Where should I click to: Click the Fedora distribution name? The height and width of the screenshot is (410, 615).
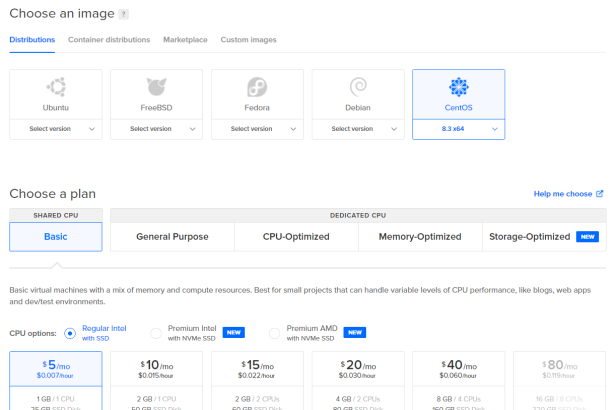tap(257, 108)
